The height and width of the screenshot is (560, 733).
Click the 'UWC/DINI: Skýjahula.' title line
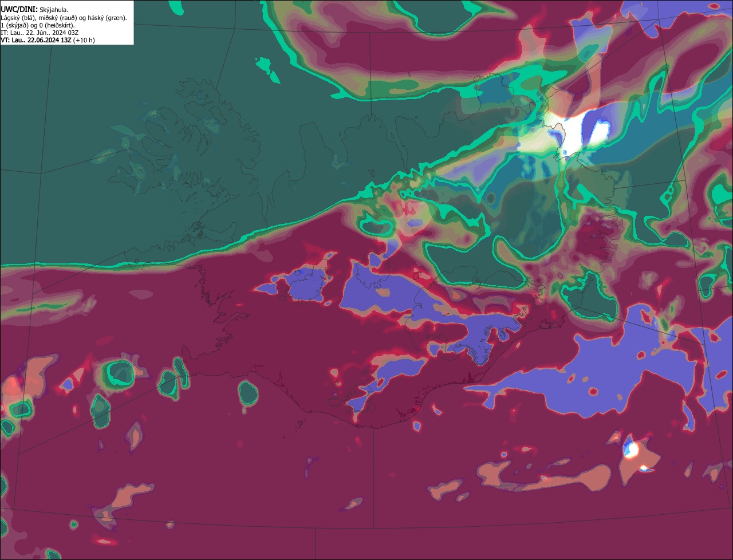[34, 9]
